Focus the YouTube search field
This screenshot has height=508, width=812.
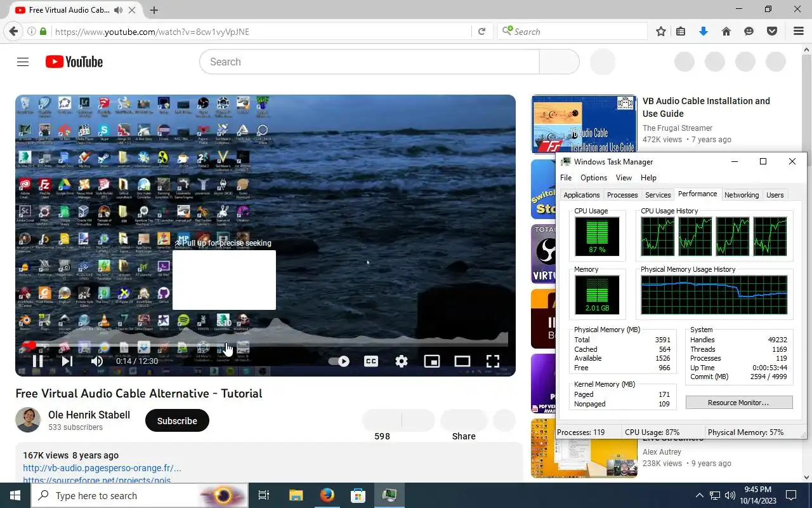(369, 62)
